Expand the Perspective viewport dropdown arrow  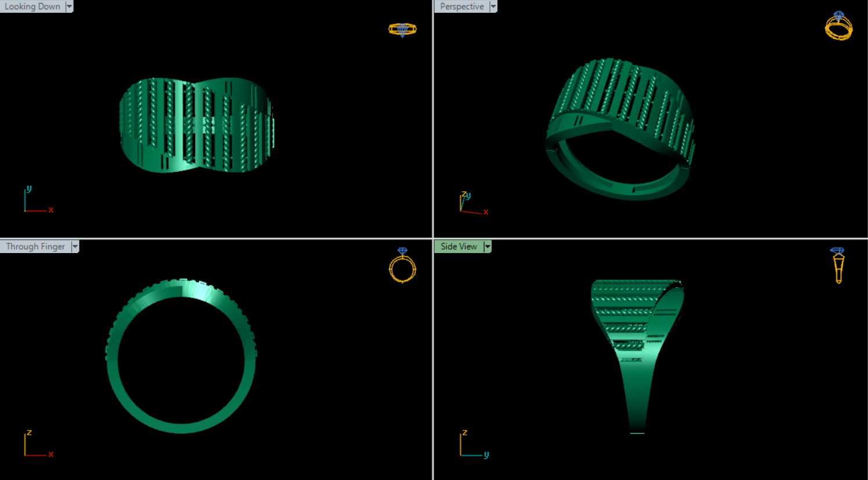pos(493,6)
